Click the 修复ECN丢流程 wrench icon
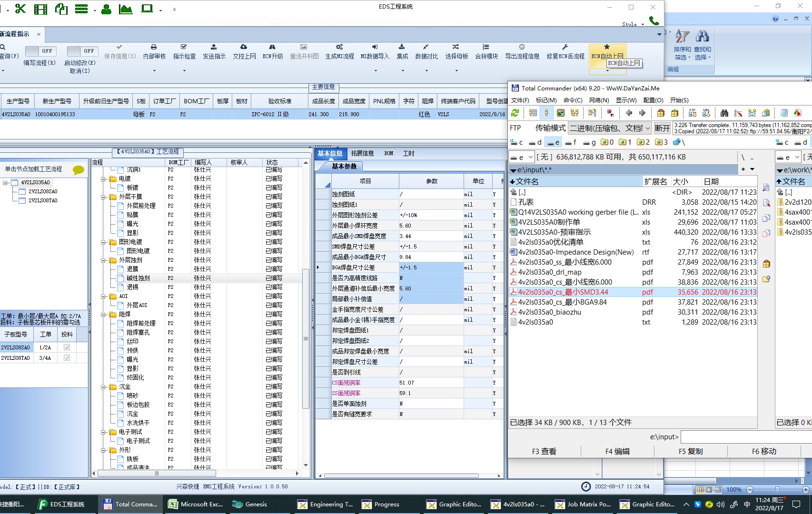 pyautogui.click(x=565, y=47)
